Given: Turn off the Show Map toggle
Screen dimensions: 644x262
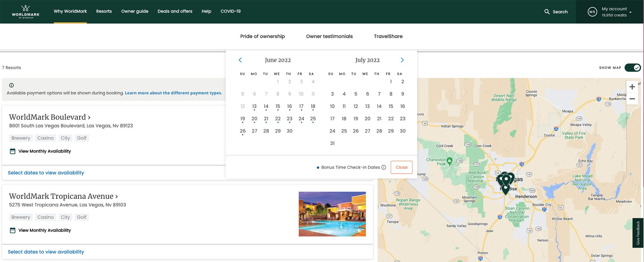Looking at the screenshot, I should pos(632,68).
